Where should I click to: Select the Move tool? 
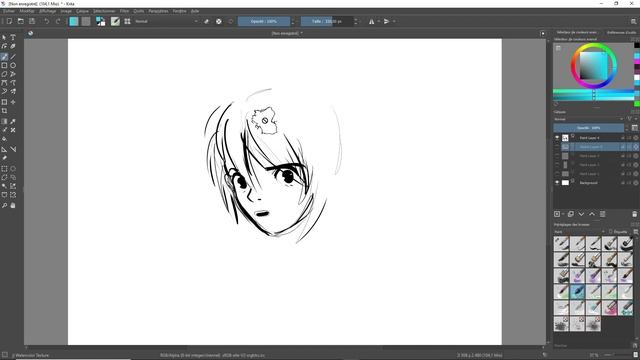13,102
